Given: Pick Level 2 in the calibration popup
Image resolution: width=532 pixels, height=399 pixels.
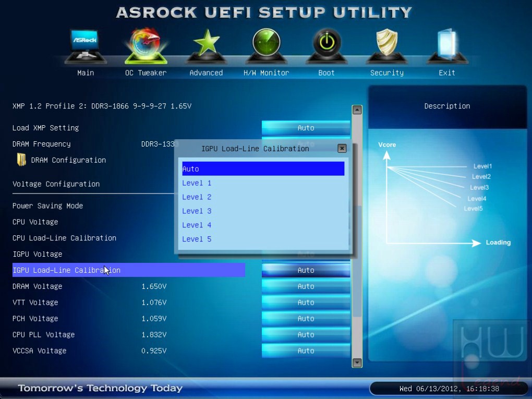Looking at the screenshot, I should [x=263, y=197].
